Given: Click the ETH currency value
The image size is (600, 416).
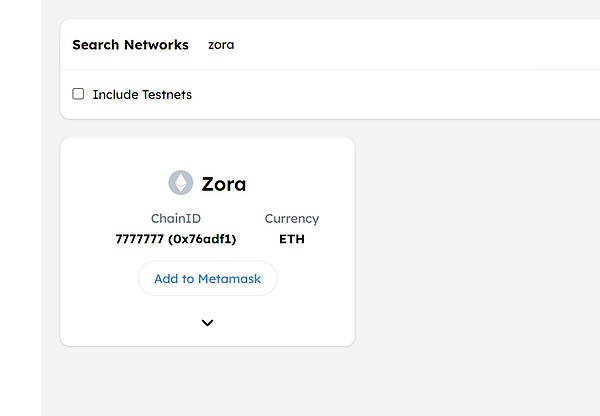Looking at the screenshot, I should 292,239.
